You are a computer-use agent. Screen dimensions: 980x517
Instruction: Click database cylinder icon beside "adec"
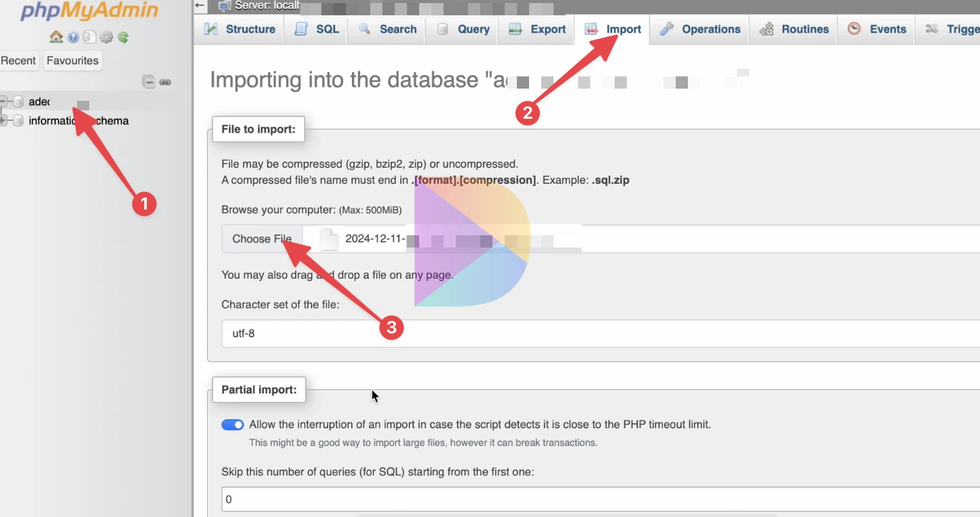click(18, 101)
